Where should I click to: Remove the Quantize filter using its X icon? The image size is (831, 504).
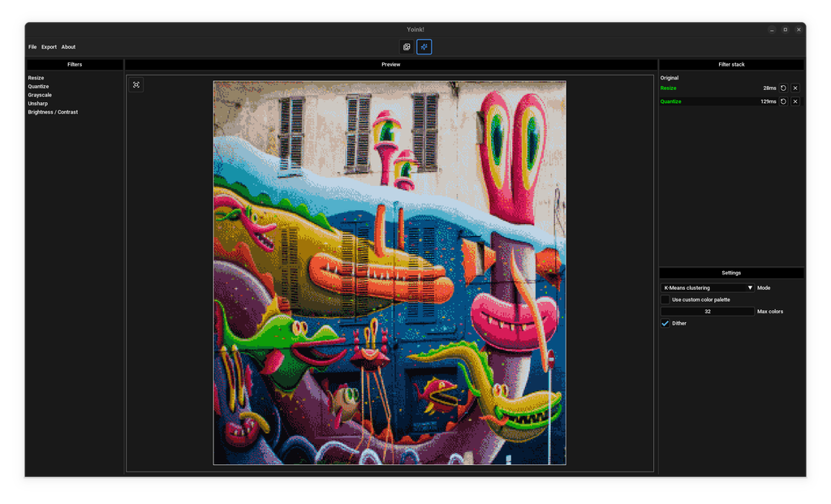click(x=794, y=101)
